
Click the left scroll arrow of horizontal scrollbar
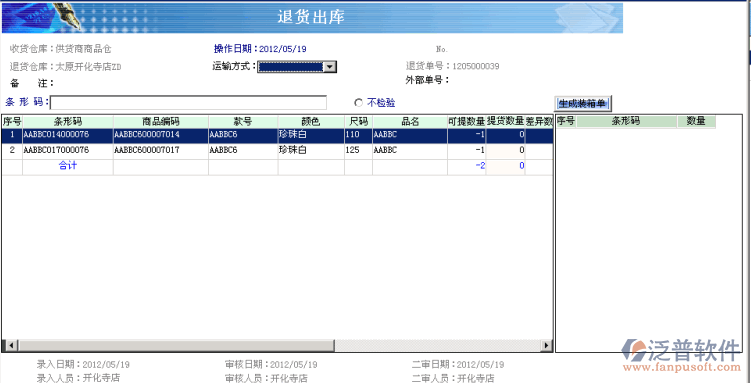[10, 345]
